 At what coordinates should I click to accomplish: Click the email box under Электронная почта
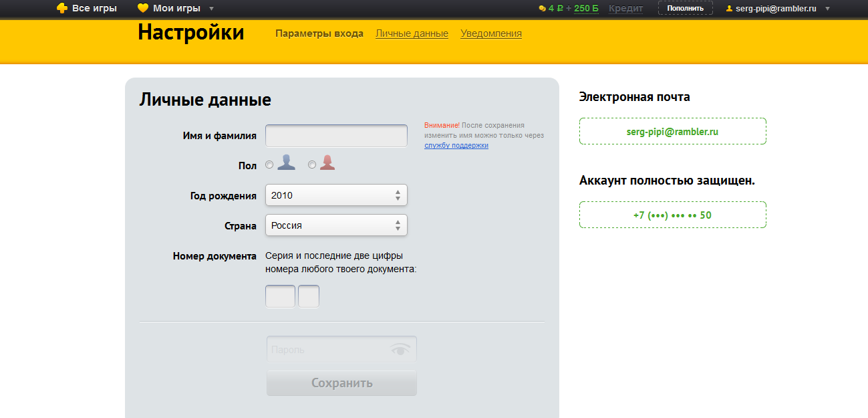[672, 131]
